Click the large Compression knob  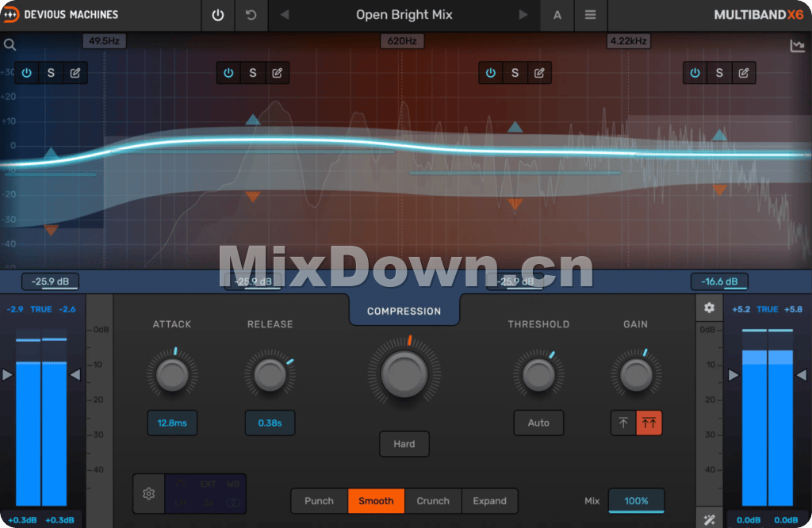point(404,373)
